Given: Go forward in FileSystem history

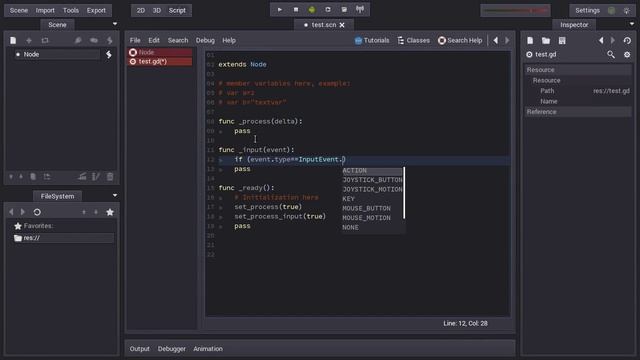Looking at the screenshot, I should click(x=23, y=212).
